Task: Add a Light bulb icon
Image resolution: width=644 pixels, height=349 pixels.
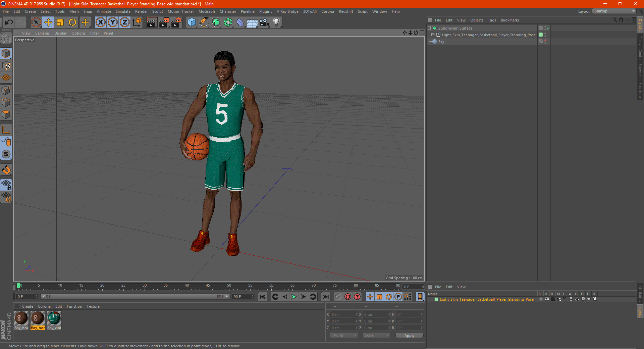Action: tap(276, 22)
